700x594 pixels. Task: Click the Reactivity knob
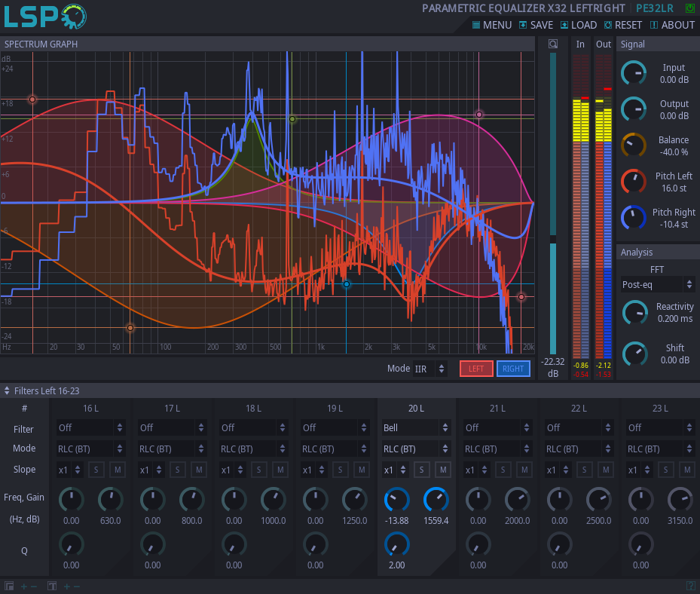tap(634, 313)
